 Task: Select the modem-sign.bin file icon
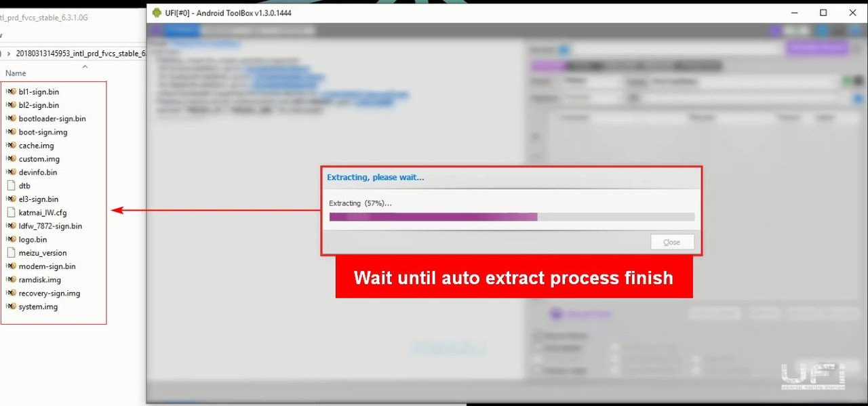pos(11,266)
